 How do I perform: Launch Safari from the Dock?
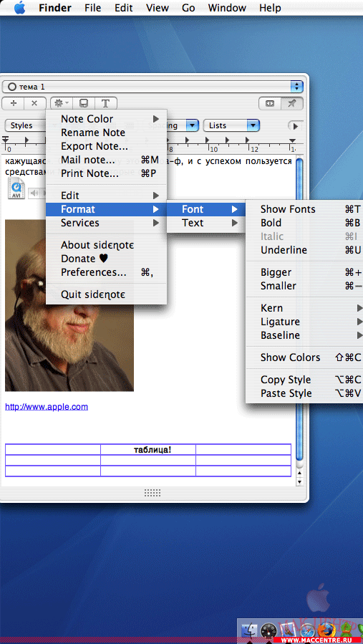(306, 630)
